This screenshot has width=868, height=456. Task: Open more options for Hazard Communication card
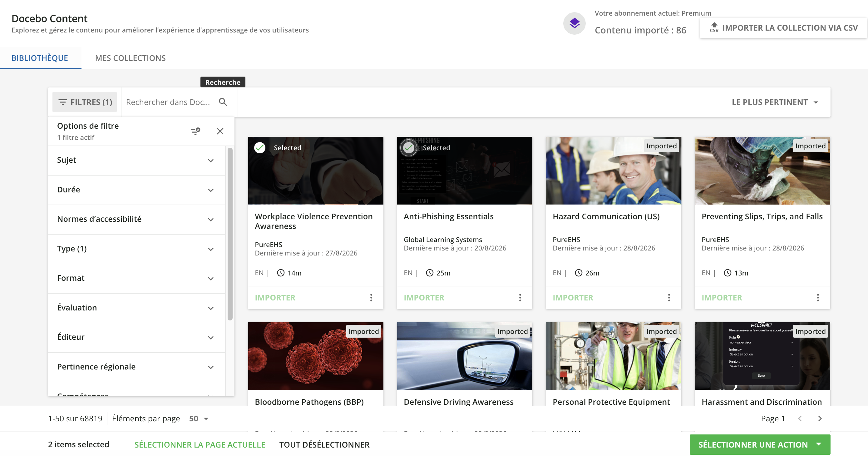click(x=669, y=298)
